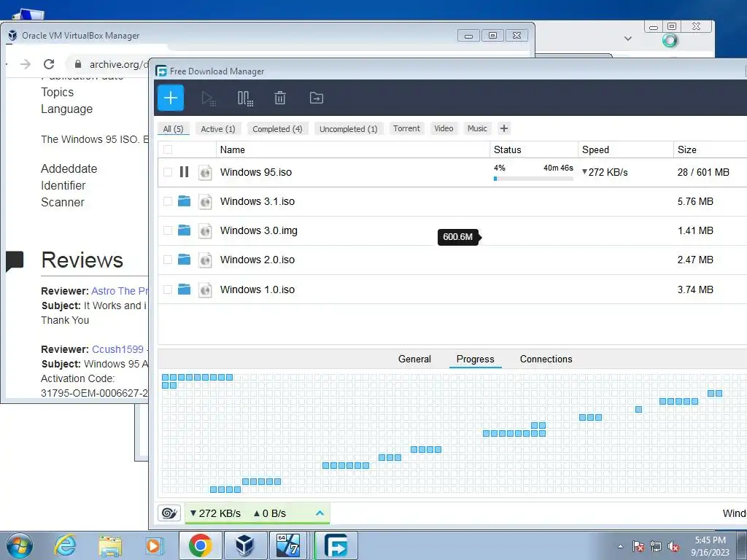The height and width of the screenshot is (560, 747).
Task: Pause all downloads from toolbar
Action: click(245, 98)
